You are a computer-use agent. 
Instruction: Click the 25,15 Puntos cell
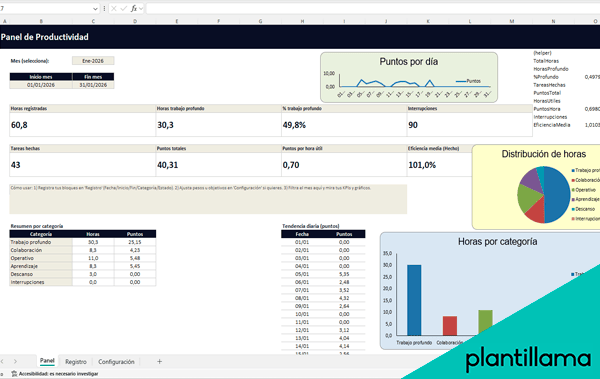point(135,242)
